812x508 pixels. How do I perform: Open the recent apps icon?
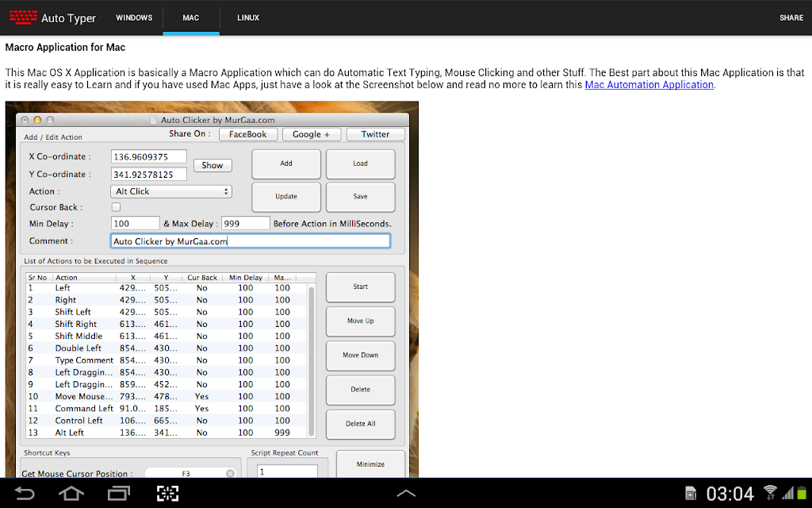(x=119, y=493)
